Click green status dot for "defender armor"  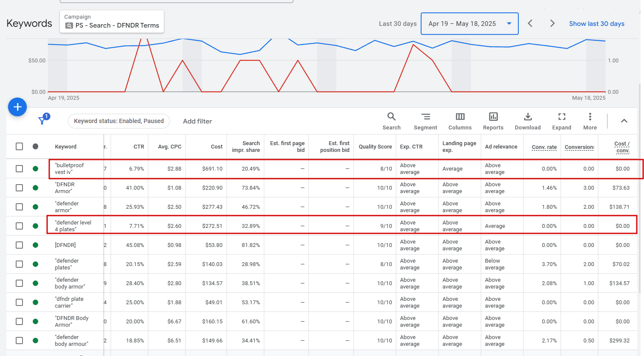pos(36,207)
